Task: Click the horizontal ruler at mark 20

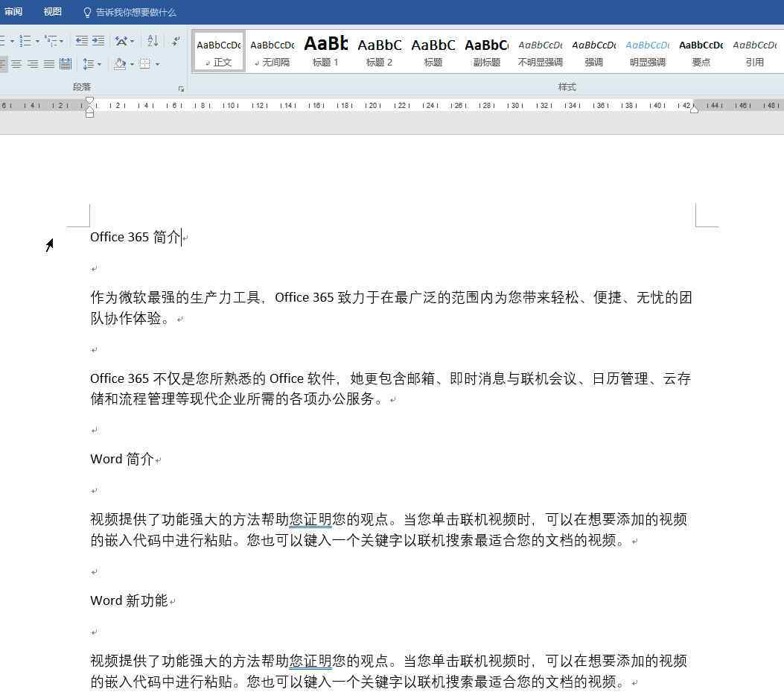Action: tap(373, 106)
